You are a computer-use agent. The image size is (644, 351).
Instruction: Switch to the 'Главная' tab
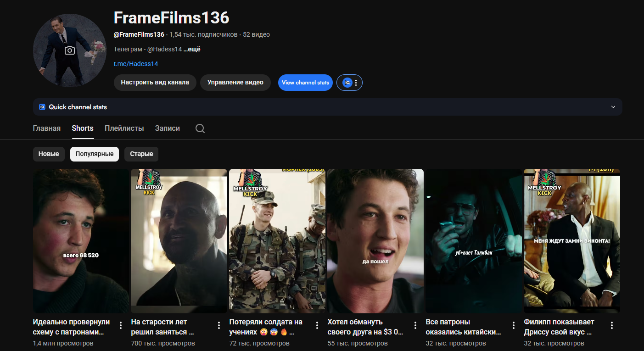tap(46, 128)
